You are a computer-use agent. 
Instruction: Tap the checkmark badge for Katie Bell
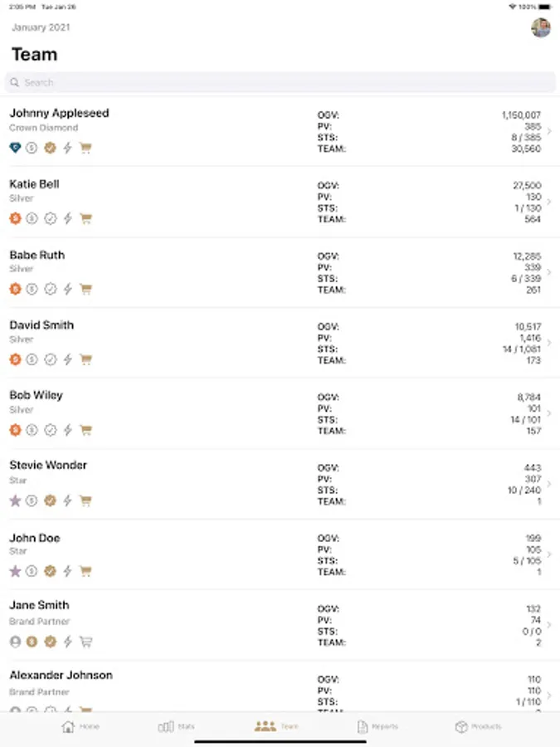50,219
